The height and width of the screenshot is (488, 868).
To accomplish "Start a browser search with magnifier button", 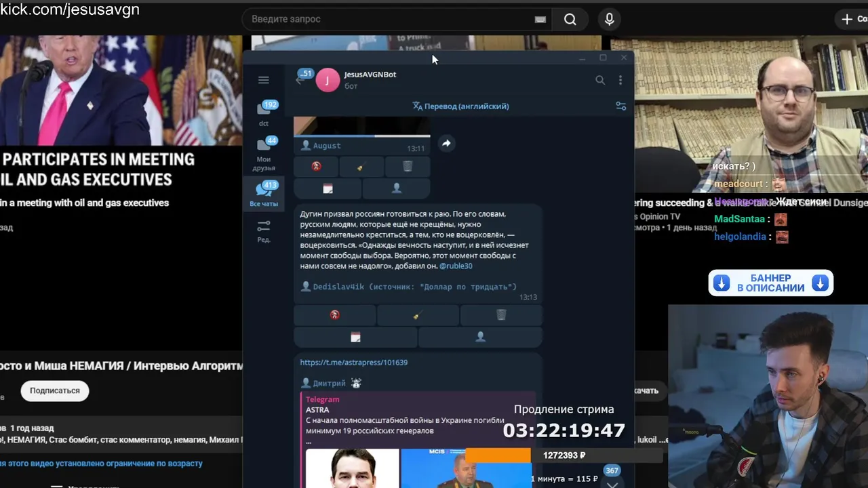I will coord(570,20).
